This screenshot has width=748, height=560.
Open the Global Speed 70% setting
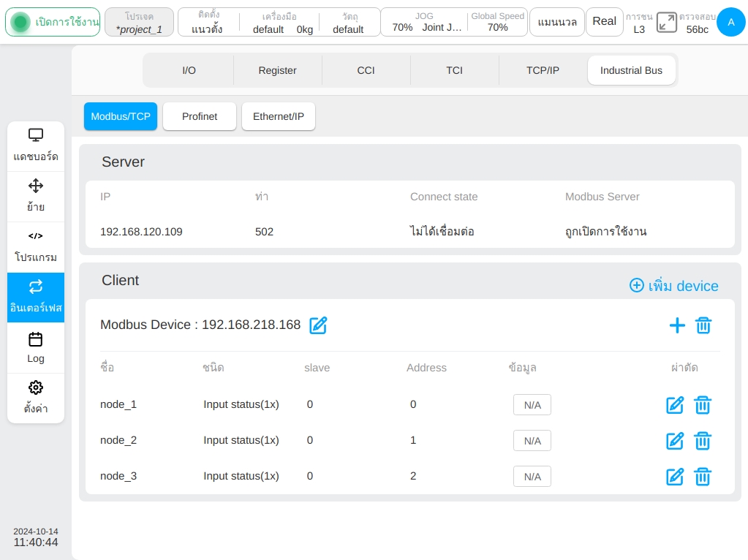click(497, 22)
